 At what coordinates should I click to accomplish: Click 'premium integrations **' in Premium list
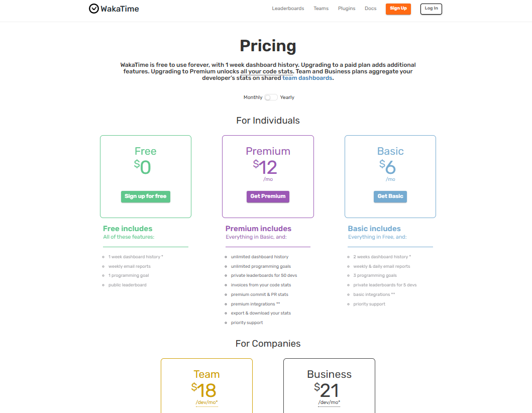pos(255,303)
